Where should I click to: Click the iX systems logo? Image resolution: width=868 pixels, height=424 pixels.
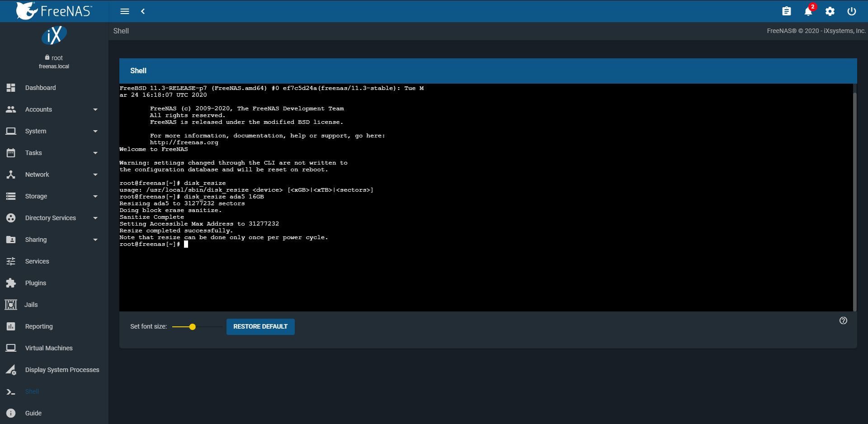(54, 35)
